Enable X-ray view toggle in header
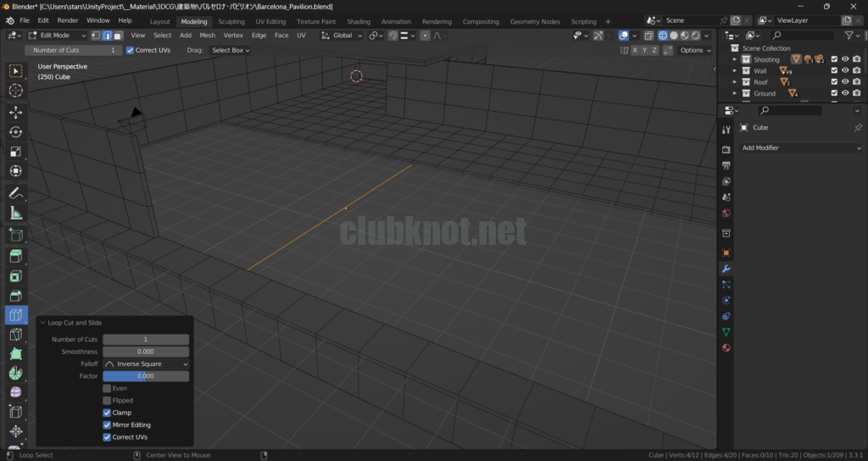This screenshot has width=868, height=461. click(x=648, y=36)
